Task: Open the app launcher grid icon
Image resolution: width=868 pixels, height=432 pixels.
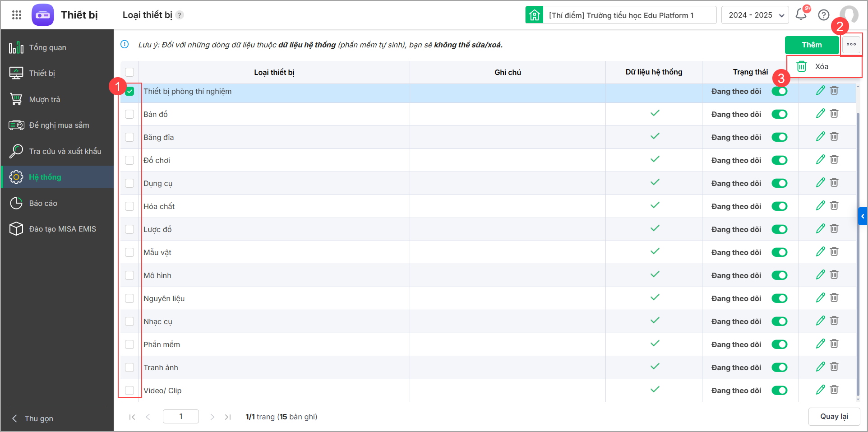Action: (17, 15)
